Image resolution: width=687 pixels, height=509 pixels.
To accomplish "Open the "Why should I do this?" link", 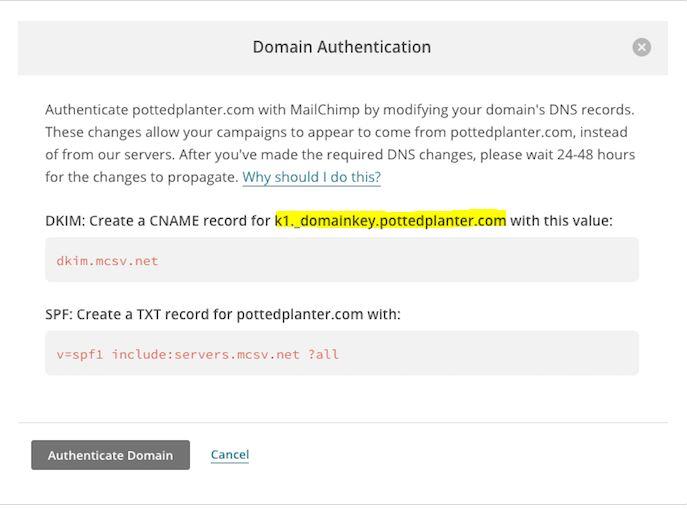I will click(x=312, y=177).
